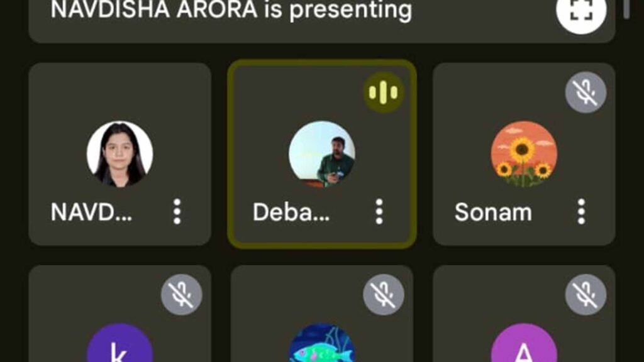Click muted mic icon on k participant tile

[182, 294]
